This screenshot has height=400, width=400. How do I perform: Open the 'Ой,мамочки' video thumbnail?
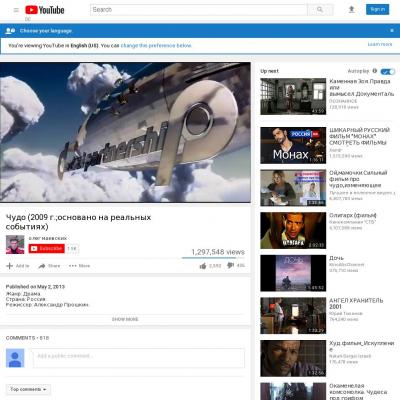coord(293,188)
